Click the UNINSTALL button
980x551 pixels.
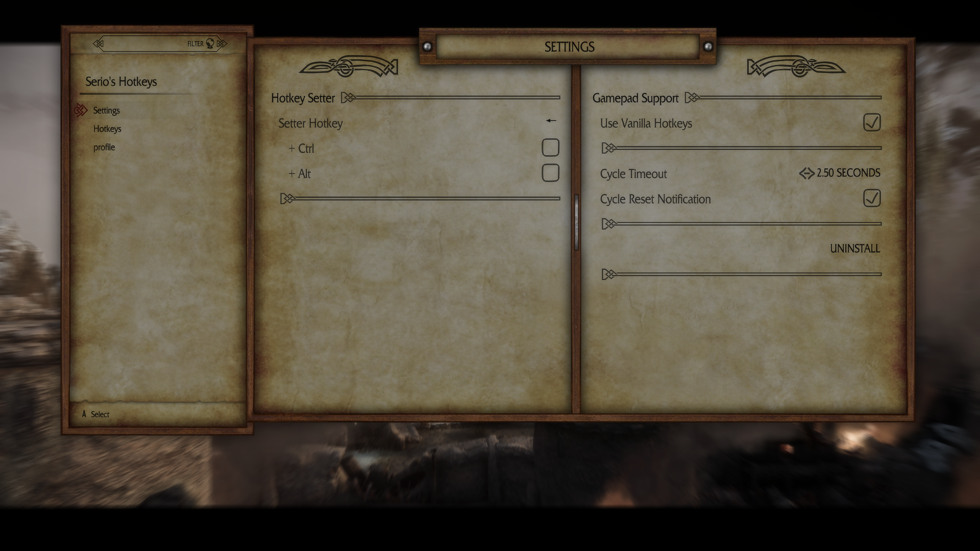click(x=855, y=248)
